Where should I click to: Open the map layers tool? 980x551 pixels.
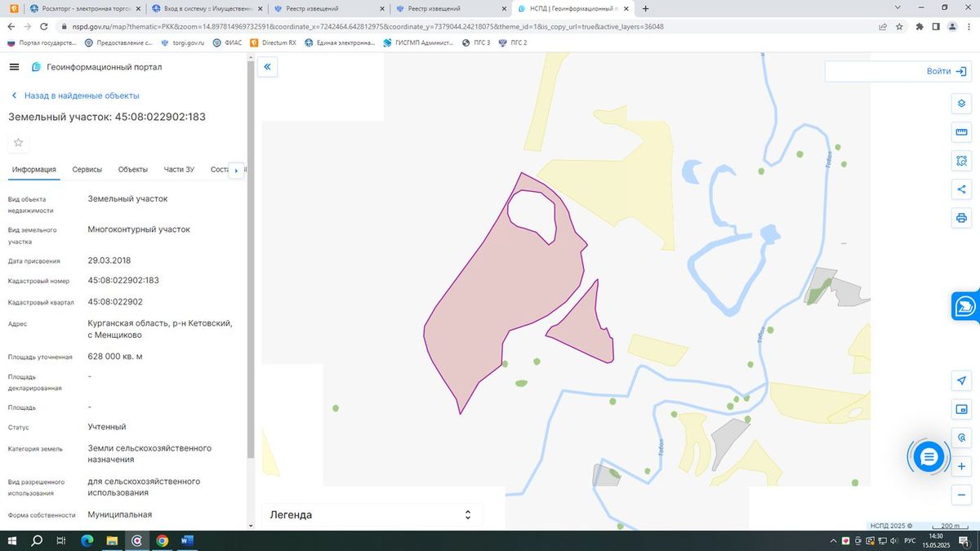[x=961, y=104]
